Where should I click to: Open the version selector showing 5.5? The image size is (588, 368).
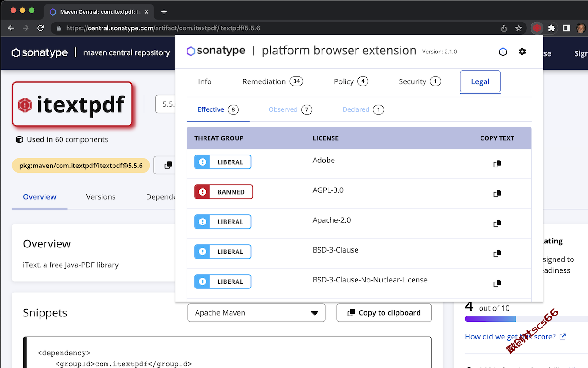click(166, 104)
